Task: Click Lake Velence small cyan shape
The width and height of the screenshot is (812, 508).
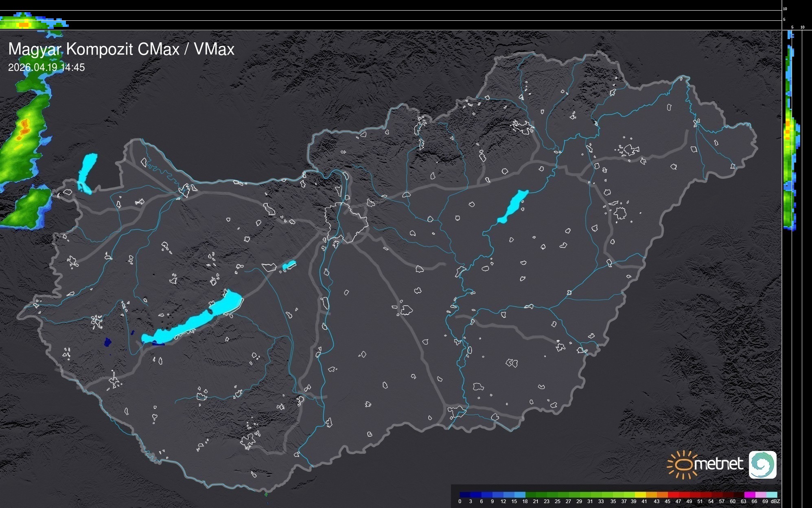Action: pos(289,265)
